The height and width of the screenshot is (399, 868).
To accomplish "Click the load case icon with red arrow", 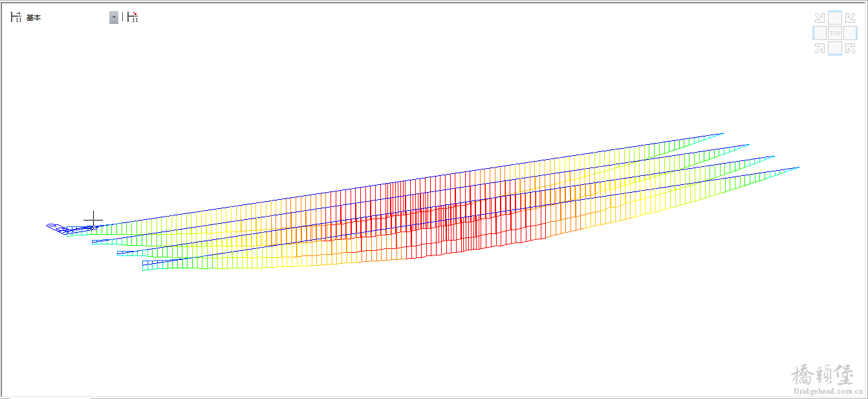I will click(x=133, y=17).
